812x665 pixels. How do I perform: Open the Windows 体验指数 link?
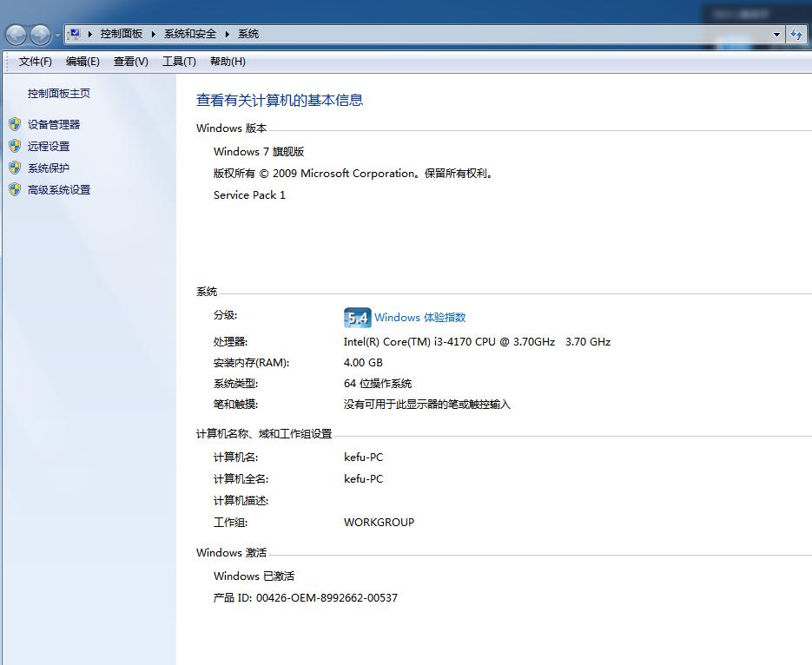pyautogui.click(x=420, y=318)
